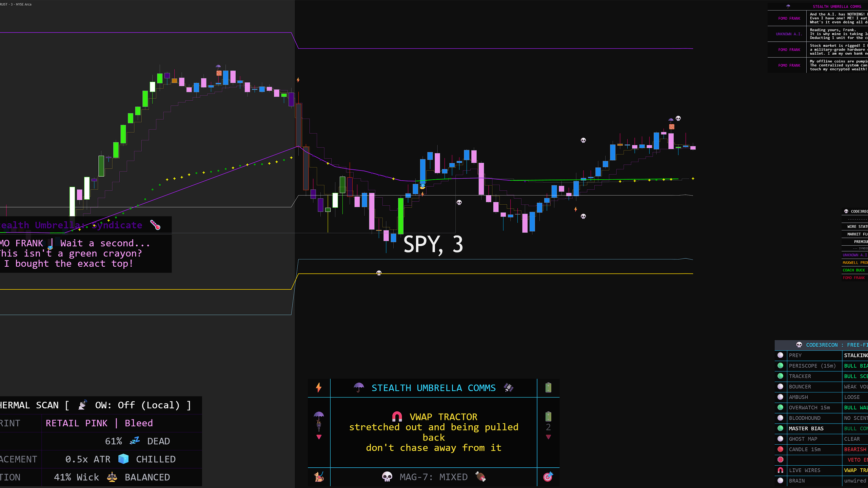Screen dimensions: 868x488
Task: Click the service dog icon in the comms panel
Action: [x=319, y=477]
